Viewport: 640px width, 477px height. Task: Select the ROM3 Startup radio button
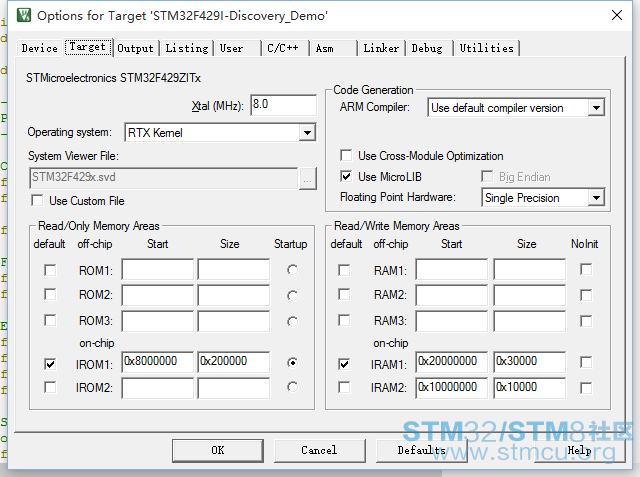(292, 322)
